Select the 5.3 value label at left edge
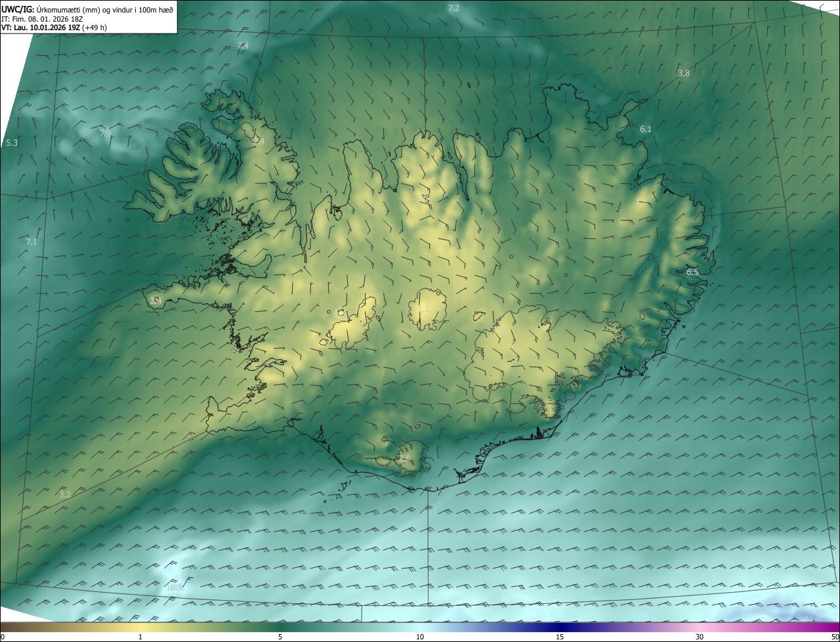 12,142
